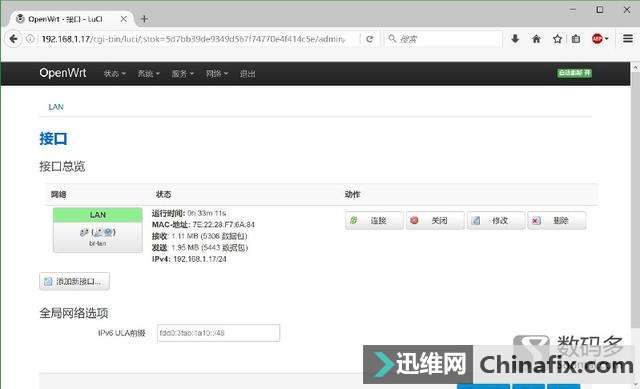
Task: Go back using the browser back arrow
Action: coord(13,39)
